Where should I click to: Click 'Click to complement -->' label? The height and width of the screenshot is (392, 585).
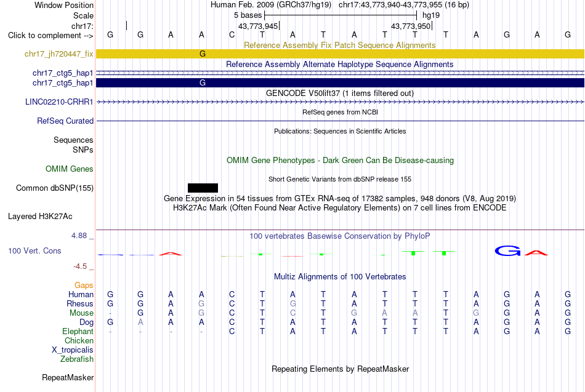click(50, 36)
